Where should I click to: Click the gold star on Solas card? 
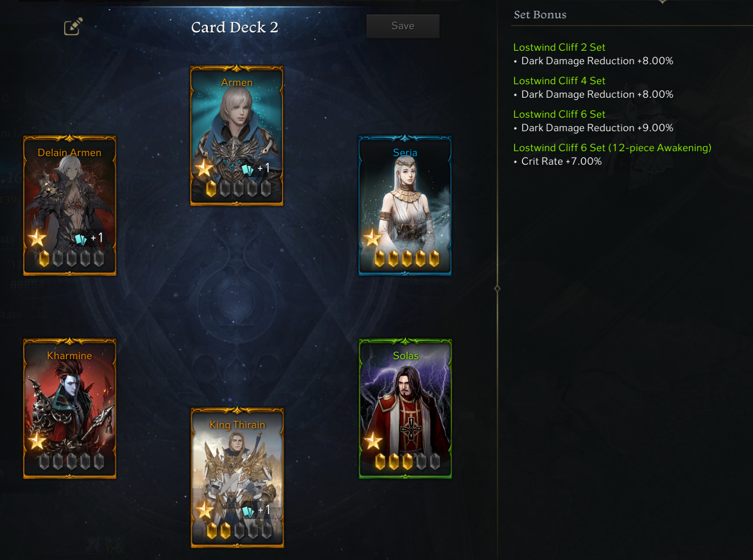(x=372, y=441)
